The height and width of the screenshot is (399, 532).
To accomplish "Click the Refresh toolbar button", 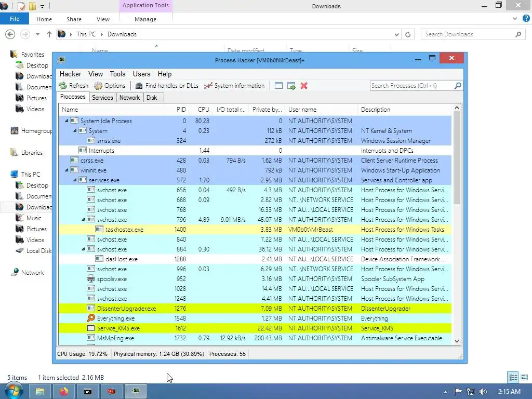I will pos(73,86).
